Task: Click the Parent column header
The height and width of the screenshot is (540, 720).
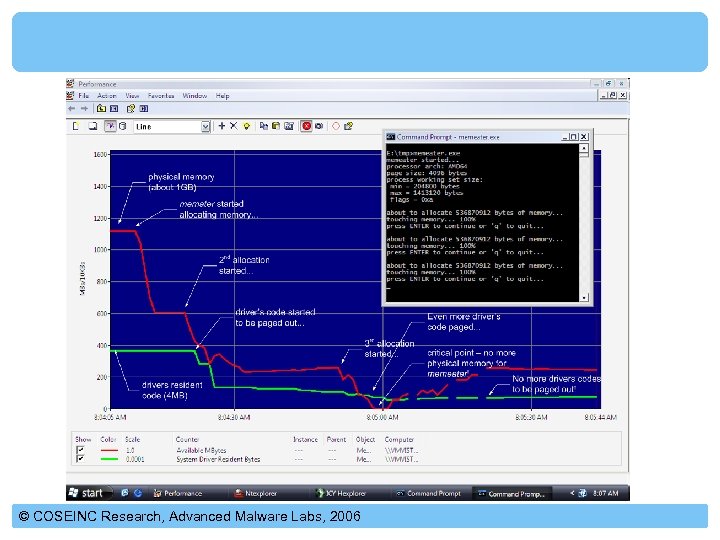Action: tap(336, 439)
